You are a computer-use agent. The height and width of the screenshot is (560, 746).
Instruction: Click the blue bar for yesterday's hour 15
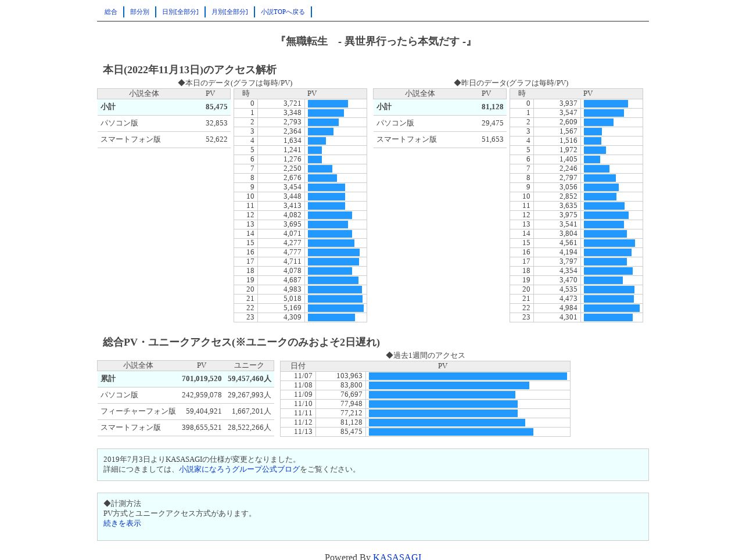point(609,243)
